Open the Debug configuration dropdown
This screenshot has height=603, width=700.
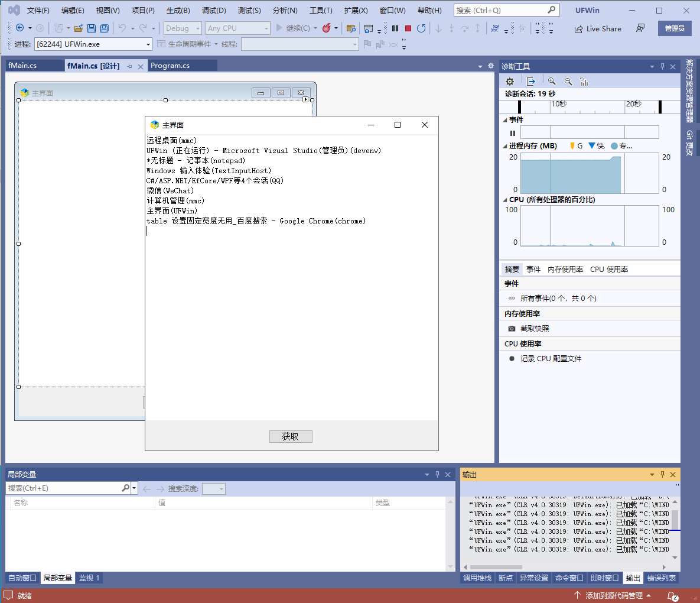[x=183, y=28]
